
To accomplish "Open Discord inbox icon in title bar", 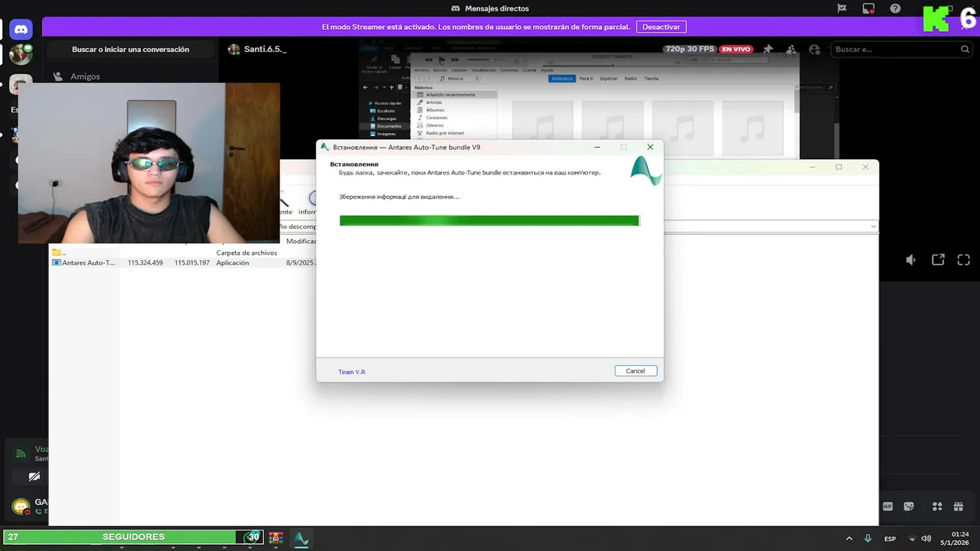I will tap(868, 8).
